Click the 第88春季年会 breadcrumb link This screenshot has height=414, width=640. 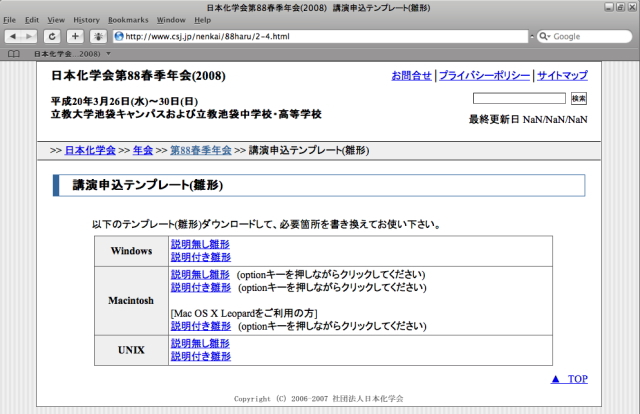201,150
